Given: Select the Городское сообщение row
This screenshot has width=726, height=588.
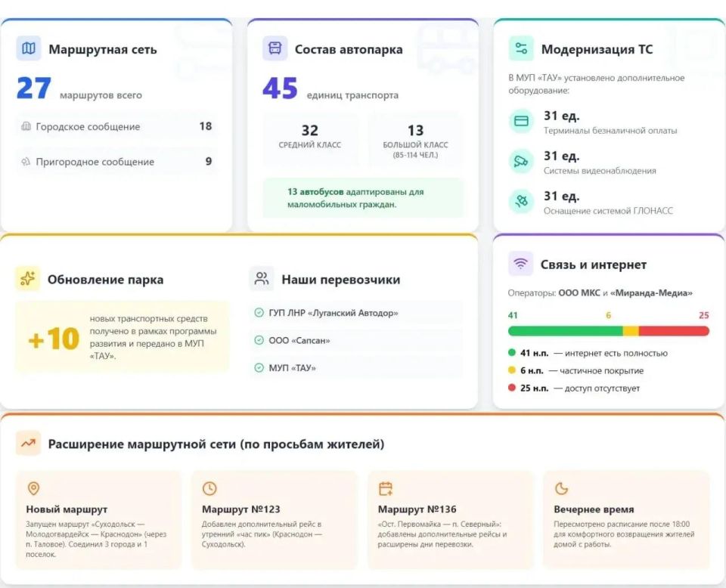Looking at the screenshot, I should point(116,126).
